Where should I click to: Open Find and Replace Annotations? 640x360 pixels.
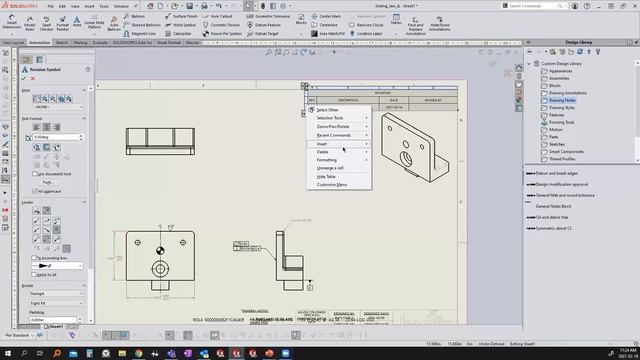click(x=415, y=25)
